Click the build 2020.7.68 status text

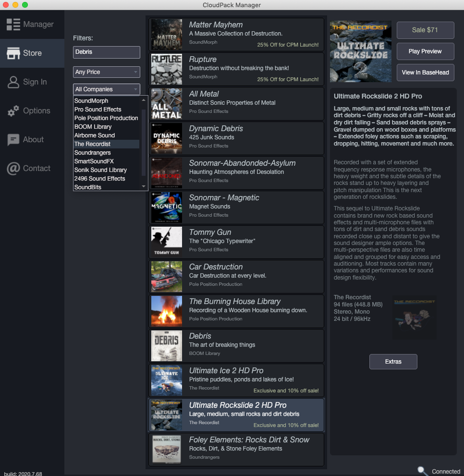pos(23,474)
